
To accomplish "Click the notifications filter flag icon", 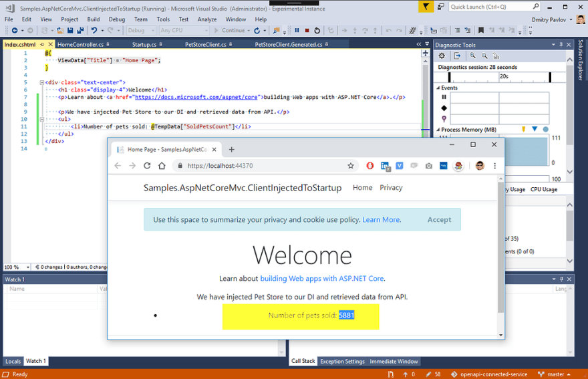I will 426,7.
